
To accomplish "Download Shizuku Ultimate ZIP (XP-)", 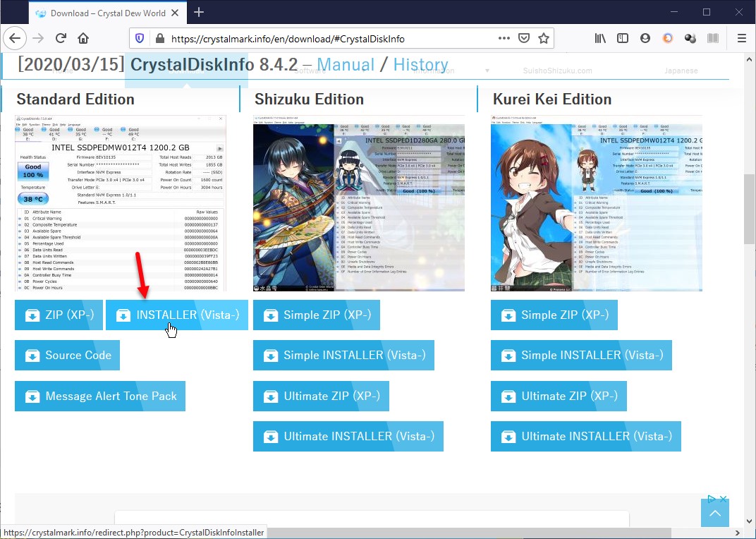I will (x=321, y=396).
